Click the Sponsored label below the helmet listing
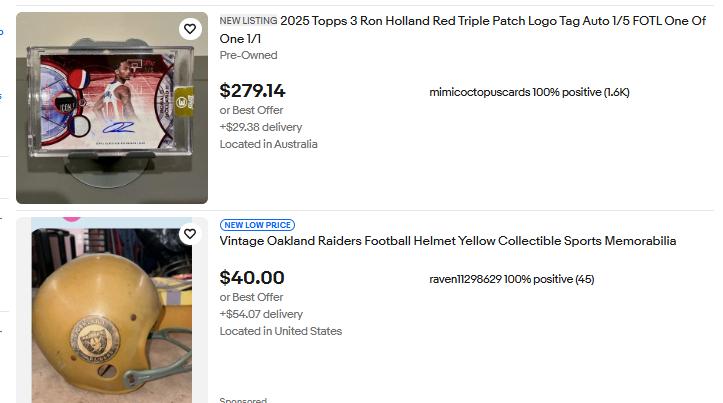723x403 pixels. point(243,400)
